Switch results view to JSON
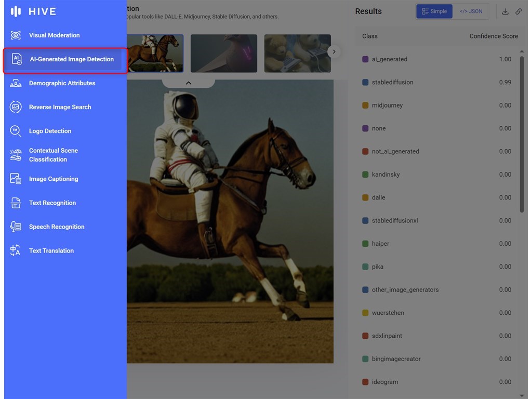This screenshot has height=399, width=532. coord(471,11)
